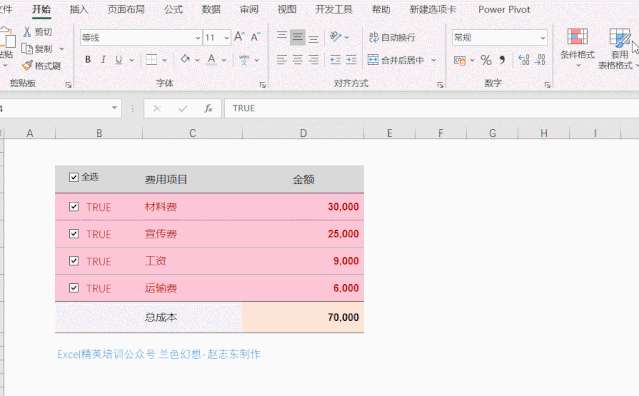Uncheck the checkbox beside 材料费
Viewport: 639px width, 396px height.
(74, 207)
